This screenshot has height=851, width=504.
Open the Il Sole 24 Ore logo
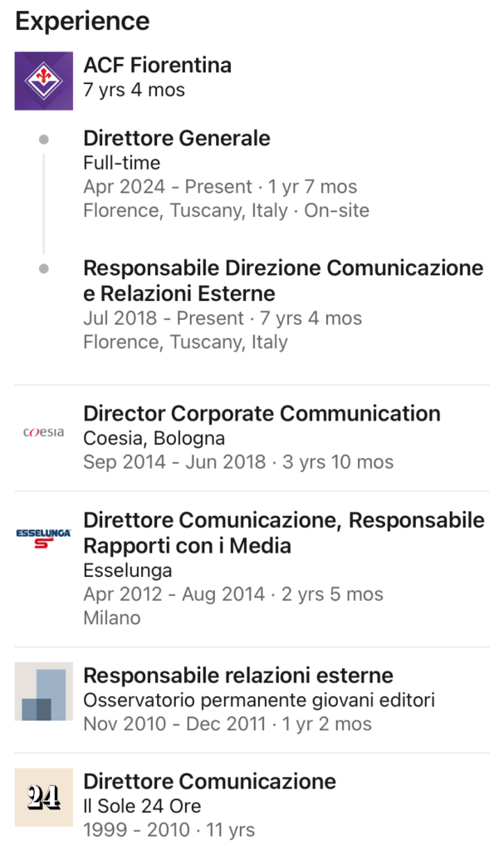tap(43, 797)
